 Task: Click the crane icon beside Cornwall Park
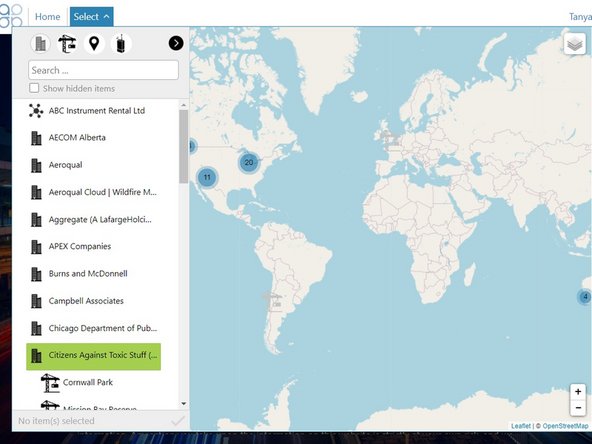[x=50, y=383]
